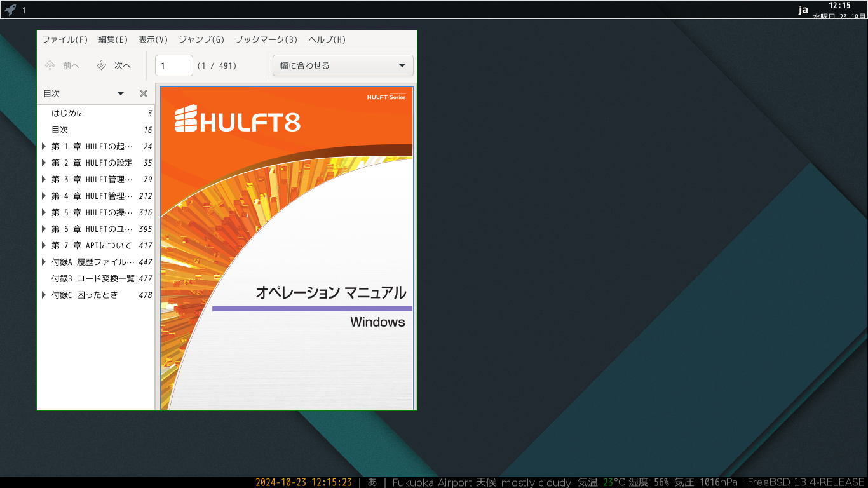Select 目次 entry with page 16
The height and width of the screenshot is (488, 868).
(96, 130)
